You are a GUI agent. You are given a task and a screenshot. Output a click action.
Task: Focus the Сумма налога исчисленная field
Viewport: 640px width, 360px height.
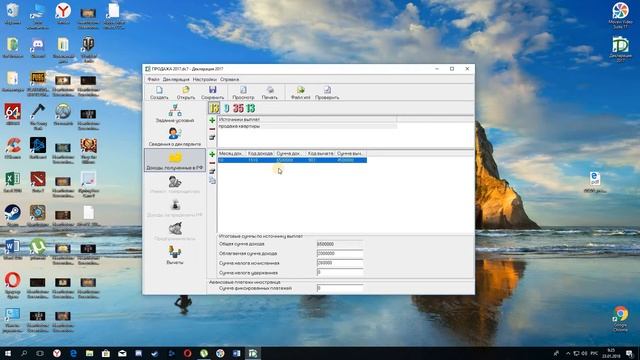[x=340, y=263]
